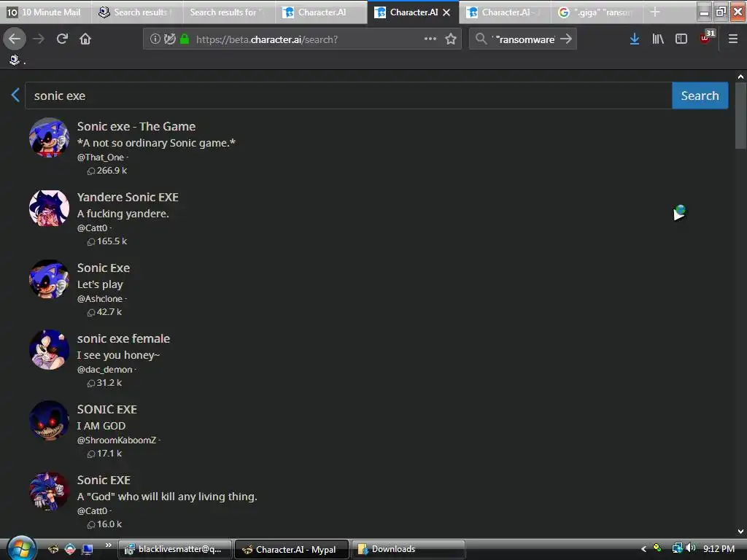
Task: Show hidden system tray icons arrow
Action: click(643, 549)
